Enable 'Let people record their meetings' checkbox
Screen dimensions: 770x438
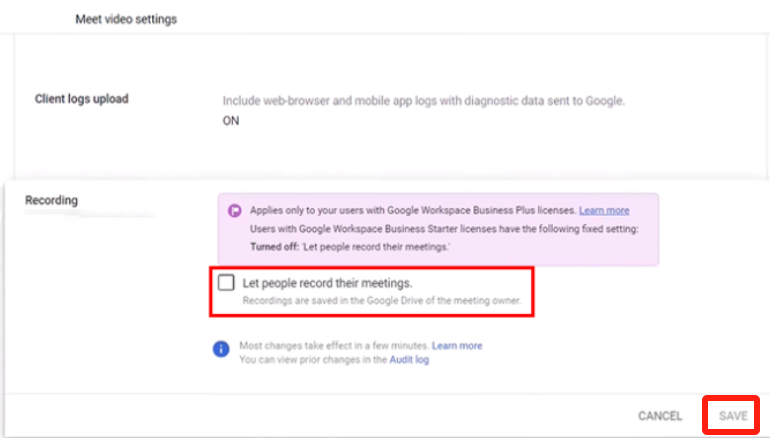(x=226, y=283)
